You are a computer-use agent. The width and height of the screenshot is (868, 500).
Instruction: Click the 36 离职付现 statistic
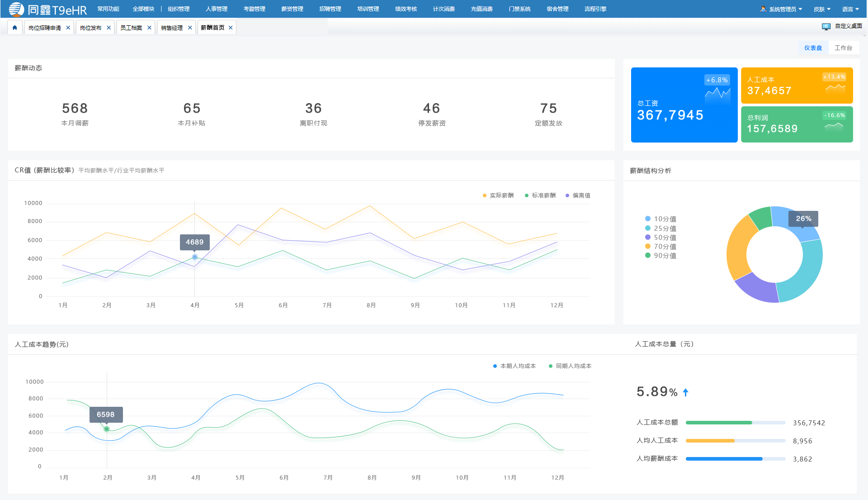314,114
